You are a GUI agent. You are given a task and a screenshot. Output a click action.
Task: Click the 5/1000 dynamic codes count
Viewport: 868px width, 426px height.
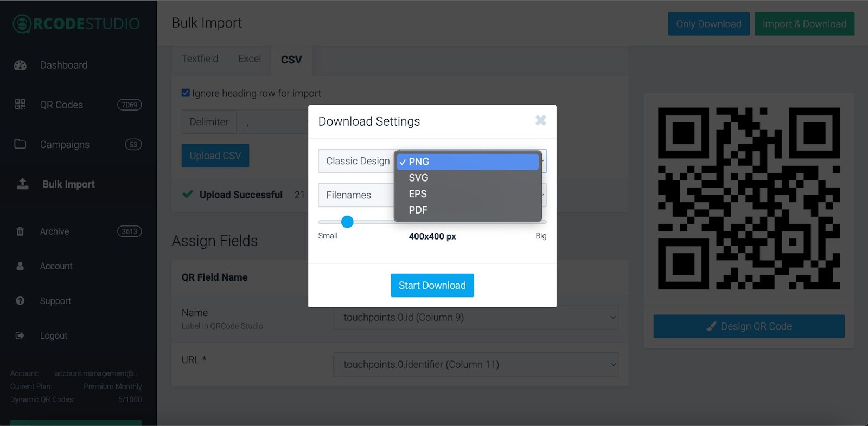click(x=130, y=399)
